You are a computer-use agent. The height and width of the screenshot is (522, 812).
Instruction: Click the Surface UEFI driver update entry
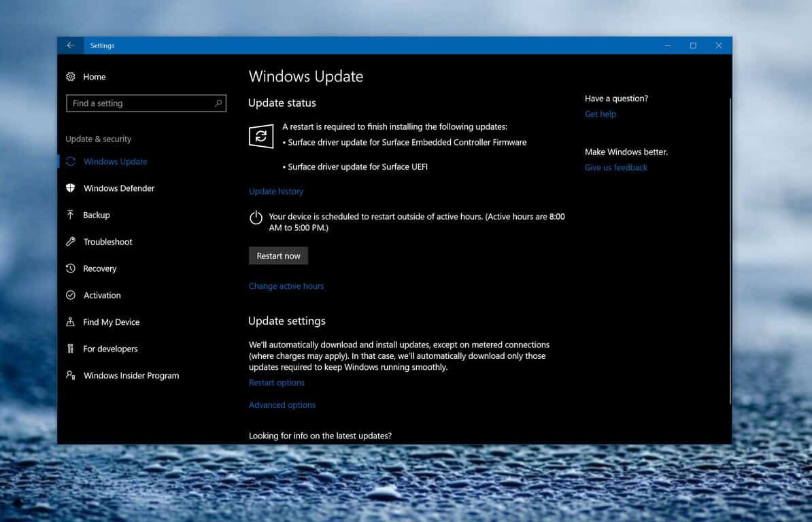(355, 167)
